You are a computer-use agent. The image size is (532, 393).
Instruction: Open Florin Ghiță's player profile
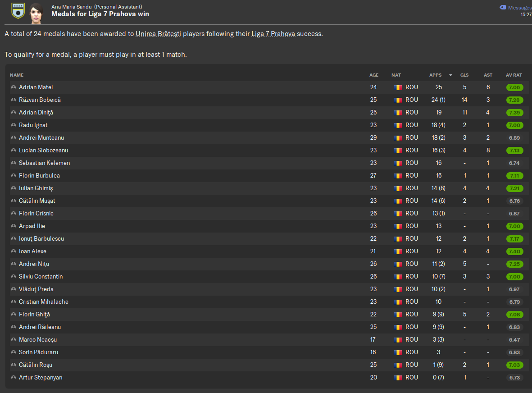pyautogui.click(x=34, y=314)
